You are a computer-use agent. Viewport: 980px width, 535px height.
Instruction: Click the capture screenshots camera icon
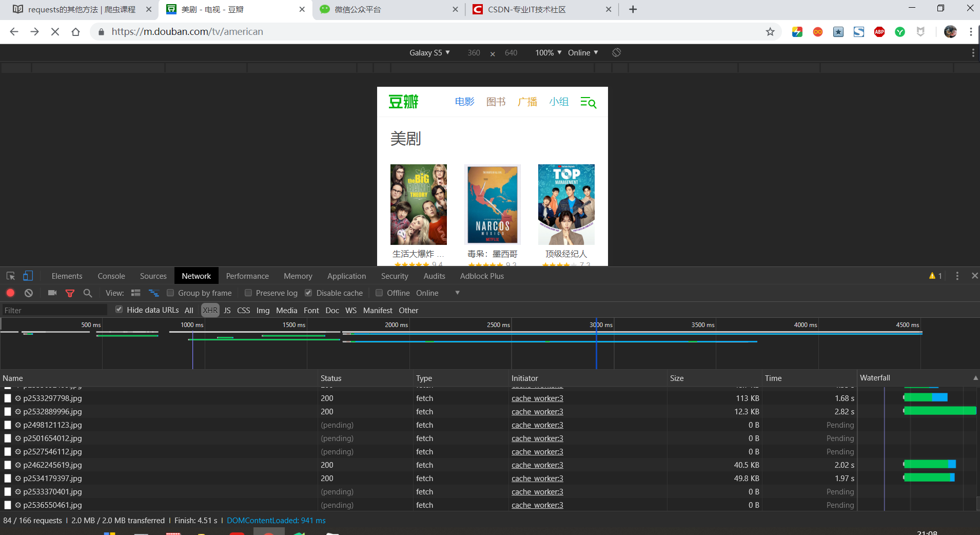[x=52, y=293]
